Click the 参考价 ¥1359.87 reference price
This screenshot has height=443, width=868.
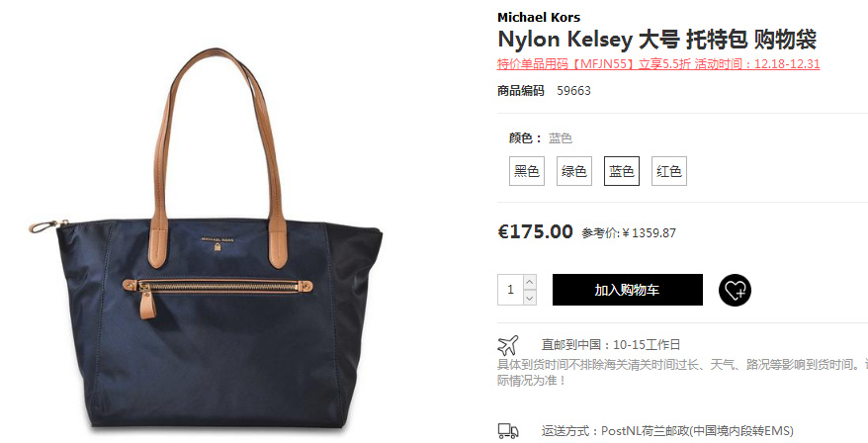click(x=629, y=233)
